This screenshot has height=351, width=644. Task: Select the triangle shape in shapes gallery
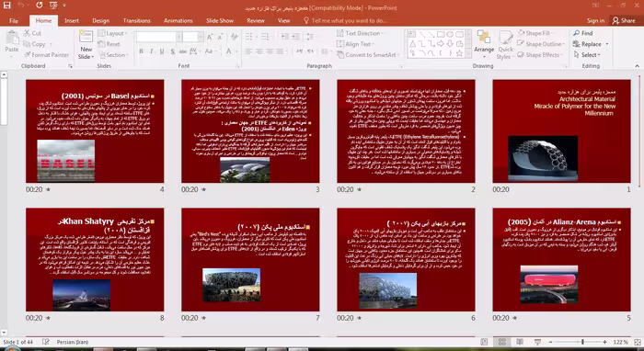tap(412, 43)
